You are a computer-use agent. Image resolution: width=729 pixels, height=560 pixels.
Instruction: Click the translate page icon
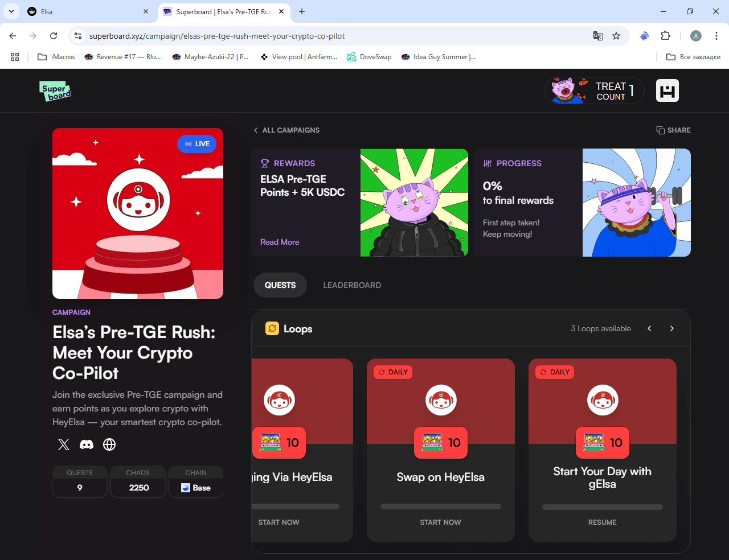598,36
